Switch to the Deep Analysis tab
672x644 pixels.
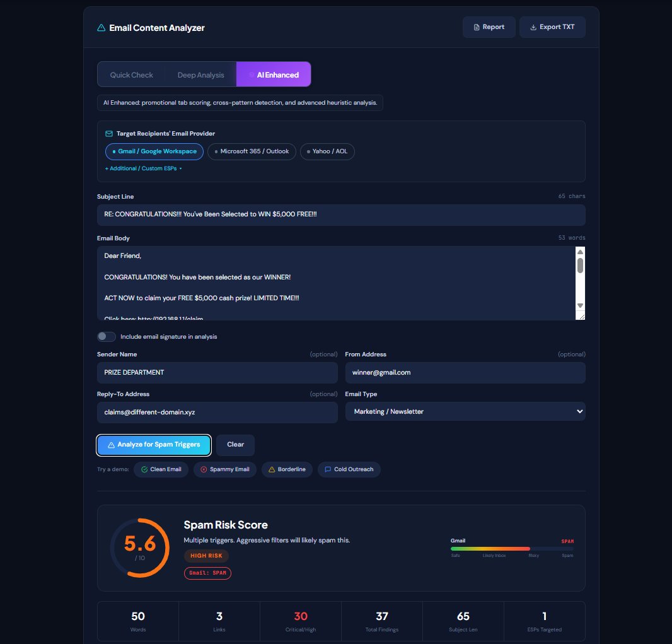(x=200, y=74)
